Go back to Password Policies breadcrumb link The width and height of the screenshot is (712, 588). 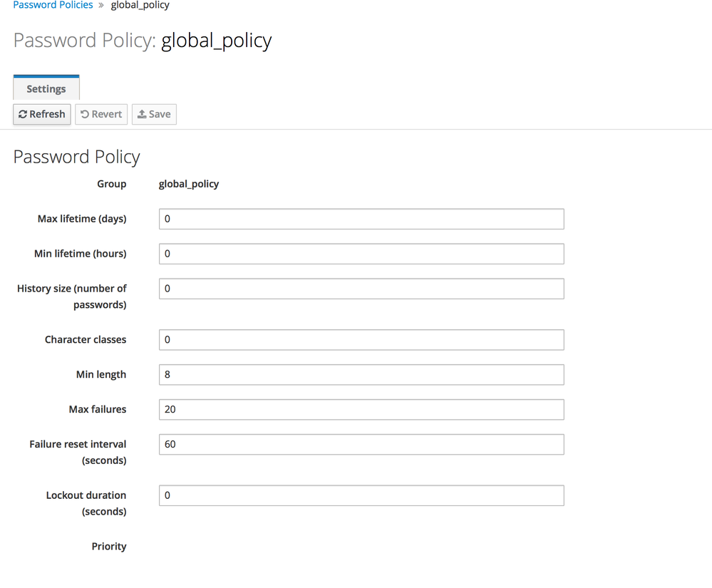pos(53,5)
